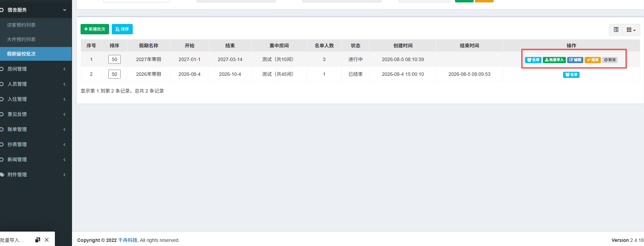Viewport: 644px width, 246px height.
Task: Click start date 2027-01-1 cell
Action: coord(190,59)
